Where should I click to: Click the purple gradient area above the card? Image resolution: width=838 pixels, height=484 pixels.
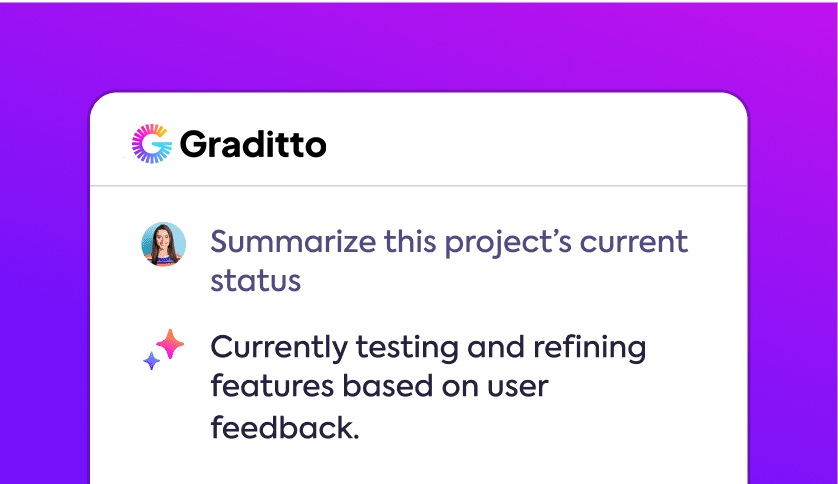tap(418, 47)
